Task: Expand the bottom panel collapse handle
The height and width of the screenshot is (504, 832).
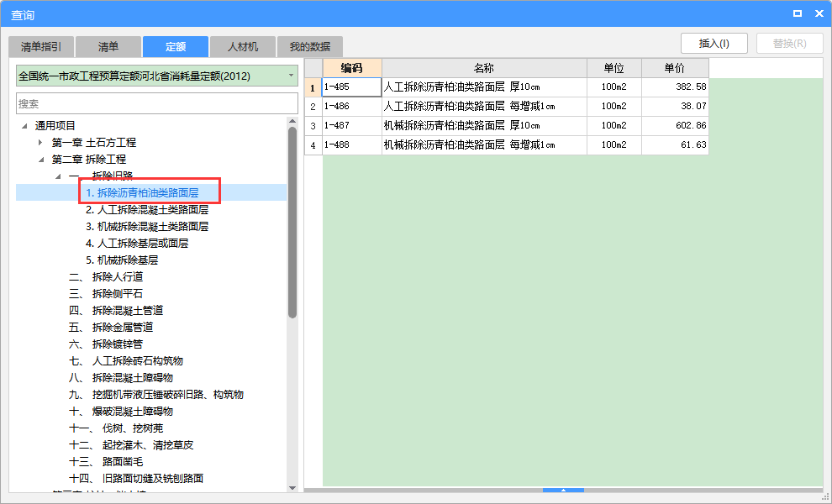Action: (x=564, y=491)
